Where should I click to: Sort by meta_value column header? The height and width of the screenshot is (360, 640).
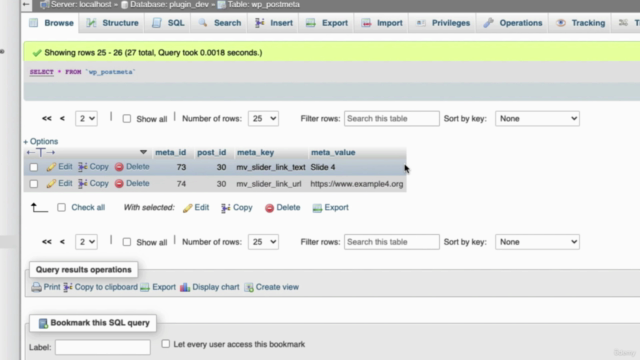point(333,152)
